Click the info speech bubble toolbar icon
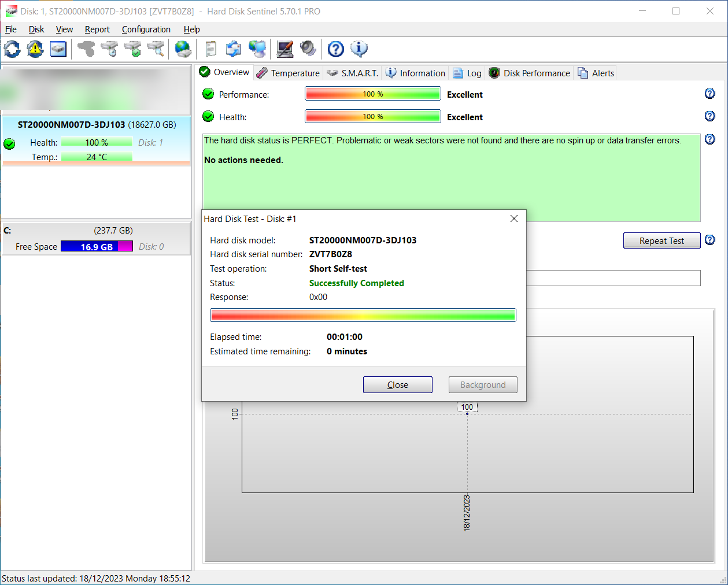728x585 pixels. [359, 49]
